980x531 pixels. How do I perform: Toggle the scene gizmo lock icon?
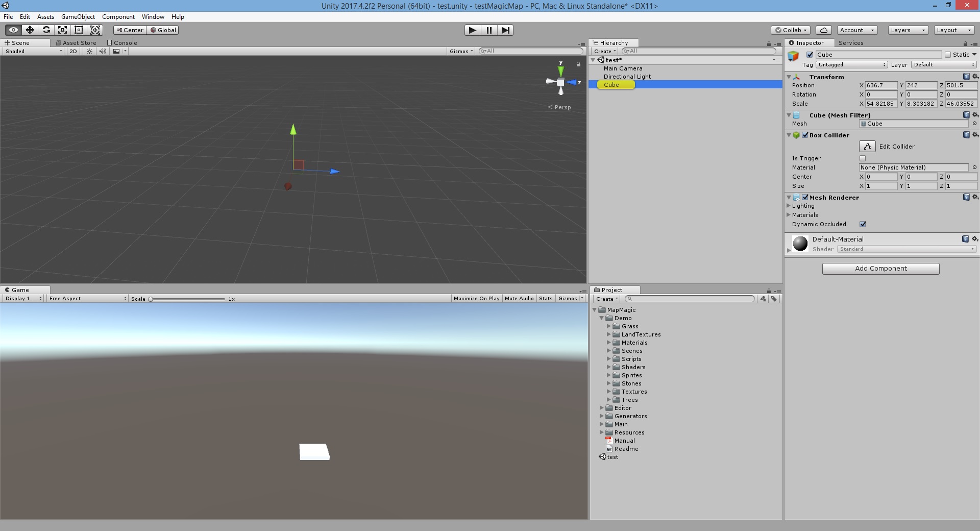coord(578,64)
